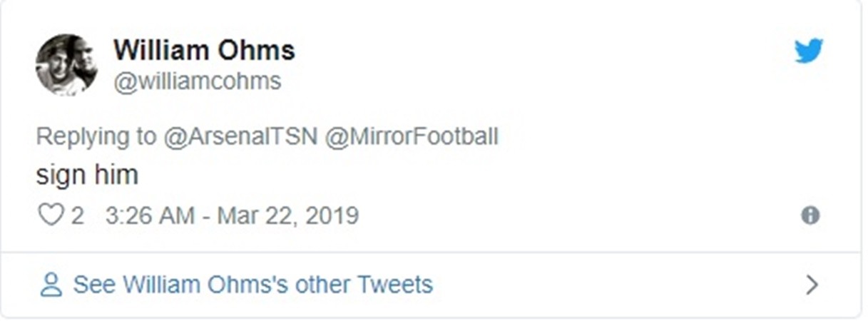Click the Mar 22, 2019 date
This screenshot has height=321, width=868.
[287, 215]
